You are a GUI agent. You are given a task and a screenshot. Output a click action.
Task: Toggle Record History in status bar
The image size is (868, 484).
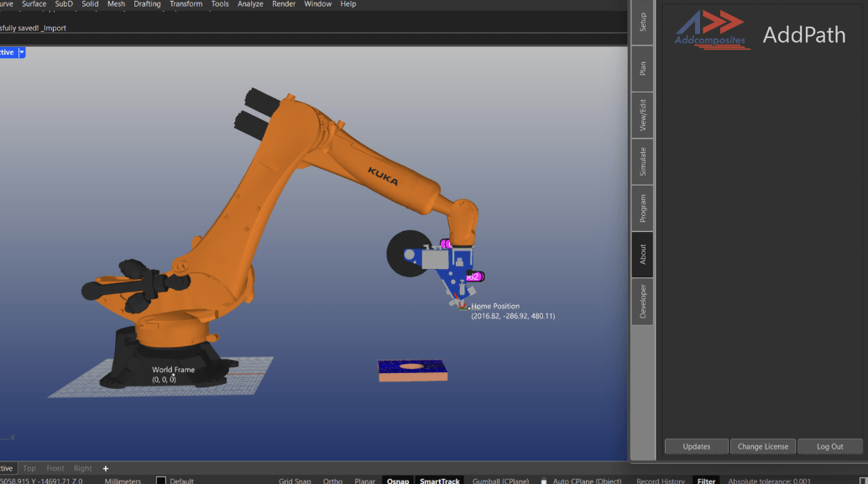click(x=660, y=481)
